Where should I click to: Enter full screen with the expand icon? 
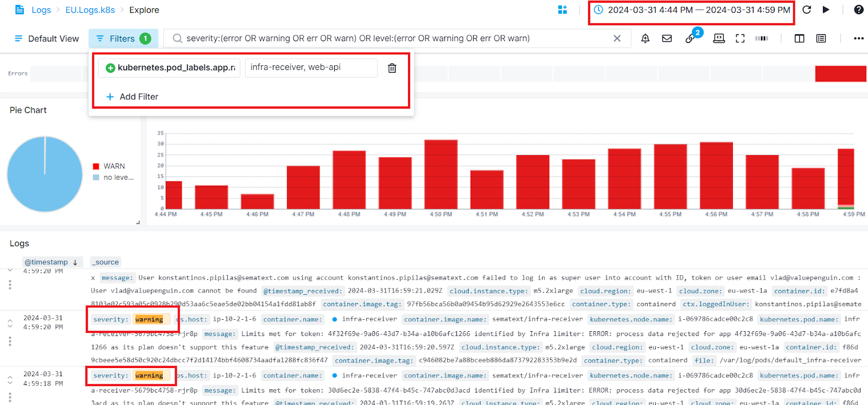click(x=740, y=39)
